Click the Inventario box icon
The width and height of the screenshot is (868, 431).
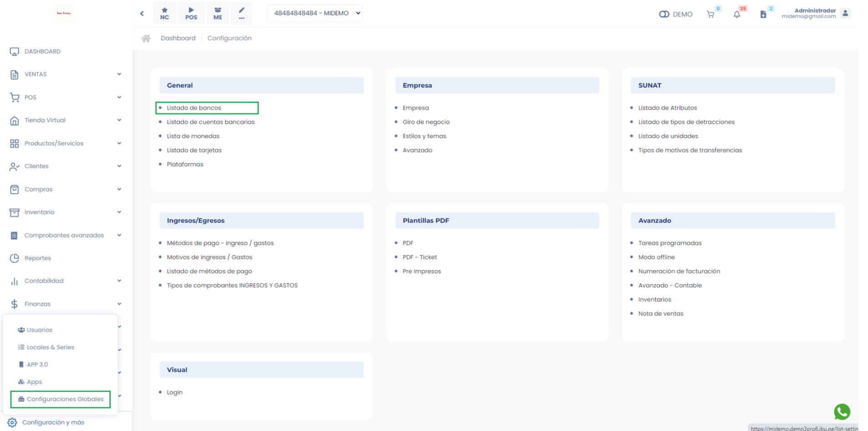click(15, 212)
